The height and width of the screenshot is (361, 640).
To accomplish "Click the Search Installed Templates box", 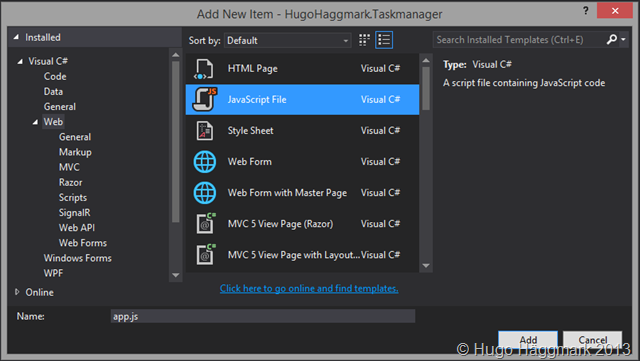I will tap(519, 40).
